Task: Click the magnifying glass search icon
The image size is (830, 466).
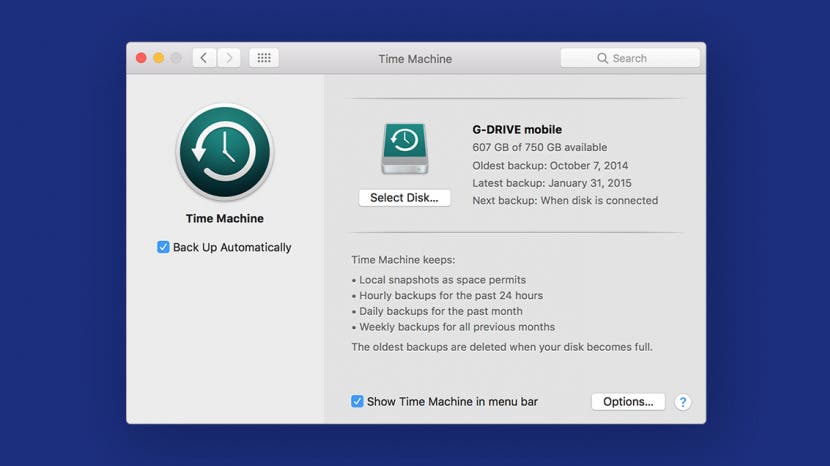Action: [x=602, y=58]
